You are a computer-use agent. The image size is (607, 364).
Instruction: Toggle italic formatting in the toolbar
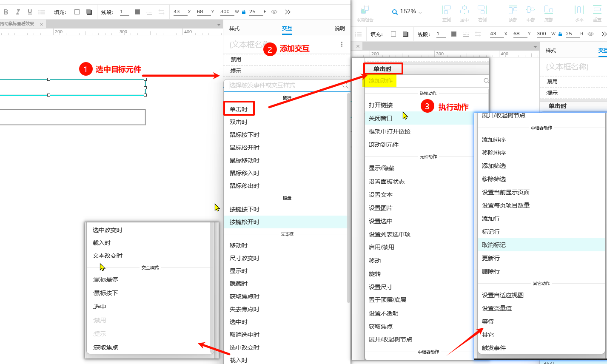(18, 12)
